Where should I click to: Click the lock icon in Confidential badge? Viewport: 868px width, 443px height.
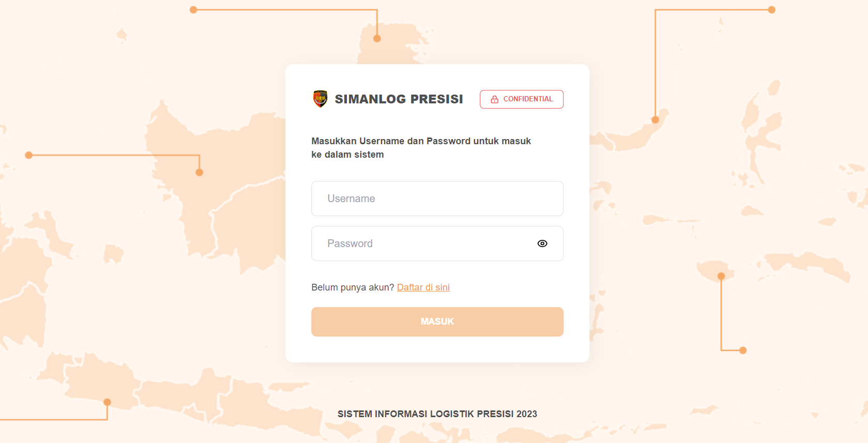point(494,99)
